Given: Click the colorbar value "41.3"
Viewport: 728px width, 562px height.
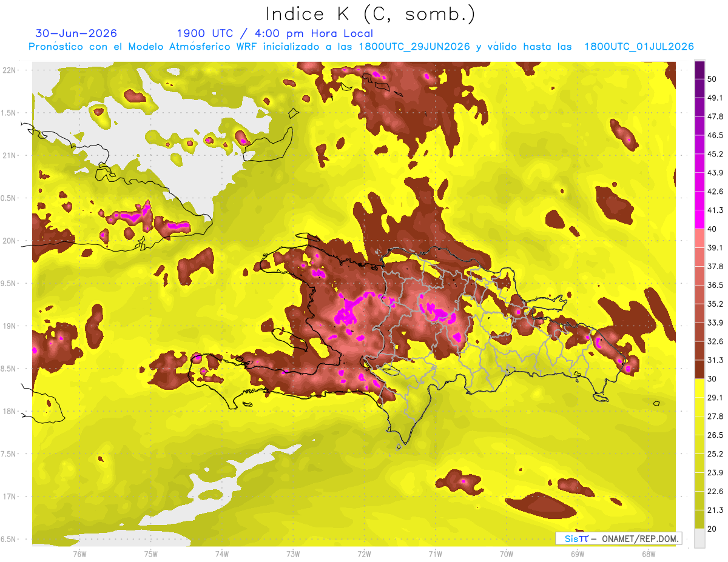Looking at the screenshot, I should coord(715,210).
